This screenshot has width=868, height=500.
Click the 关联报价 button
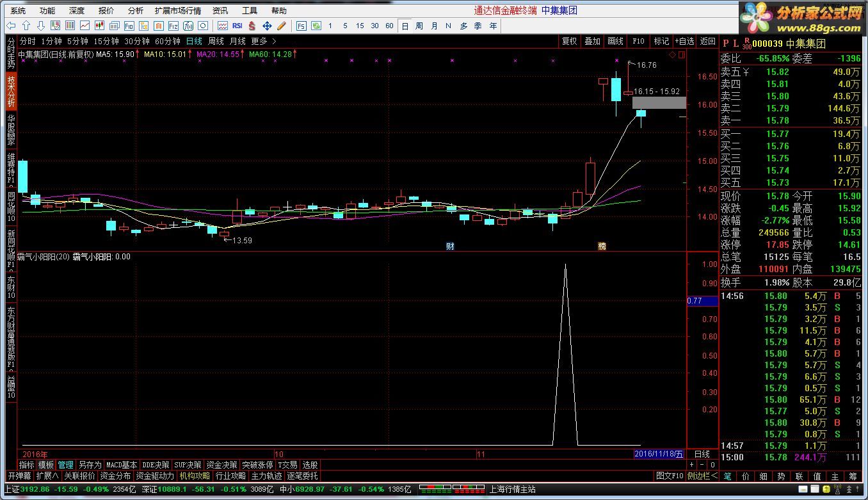coord(79,476)
